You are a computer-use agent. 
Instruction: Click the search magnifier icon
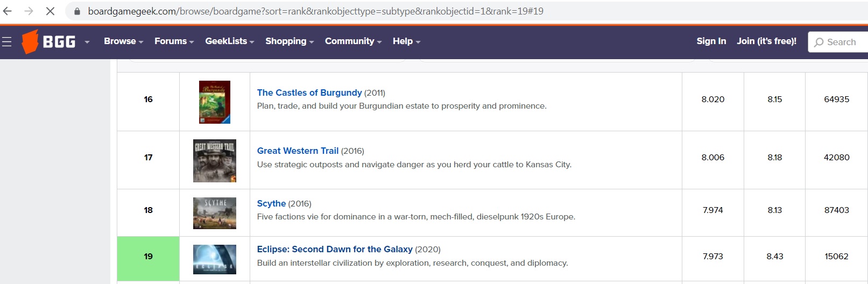pyautogui.click(x=818, y=42)
